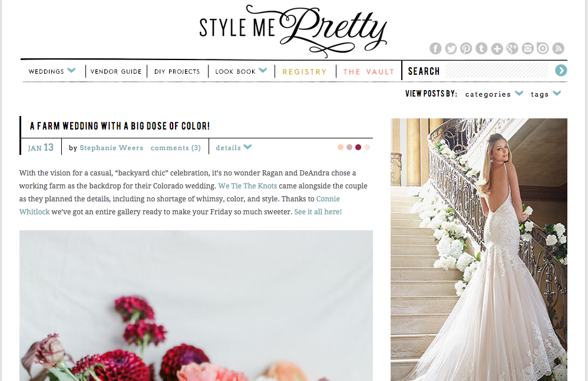Click the teal search submit arrow
588x381 pixels.
pos(561,71)
